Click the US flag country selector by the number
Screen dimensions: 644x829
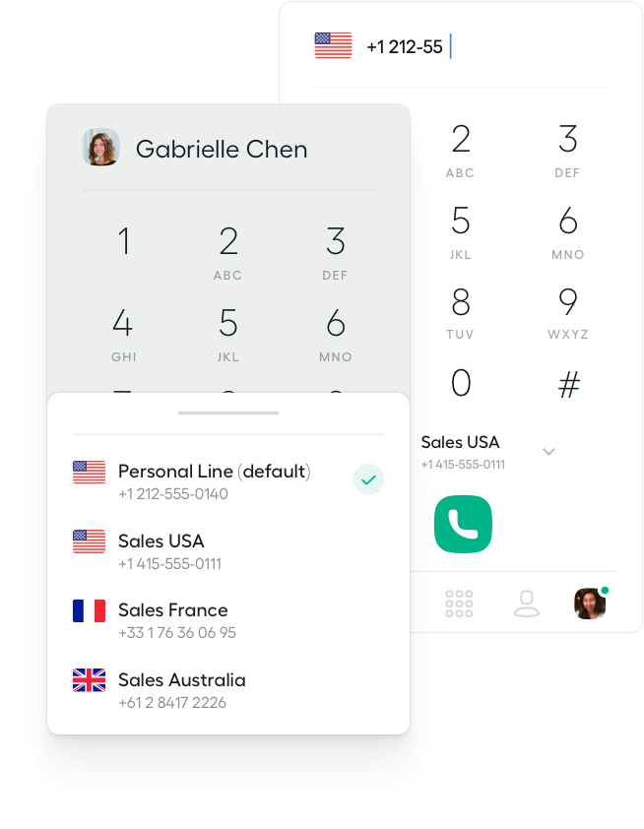click(x=333, y=45)
